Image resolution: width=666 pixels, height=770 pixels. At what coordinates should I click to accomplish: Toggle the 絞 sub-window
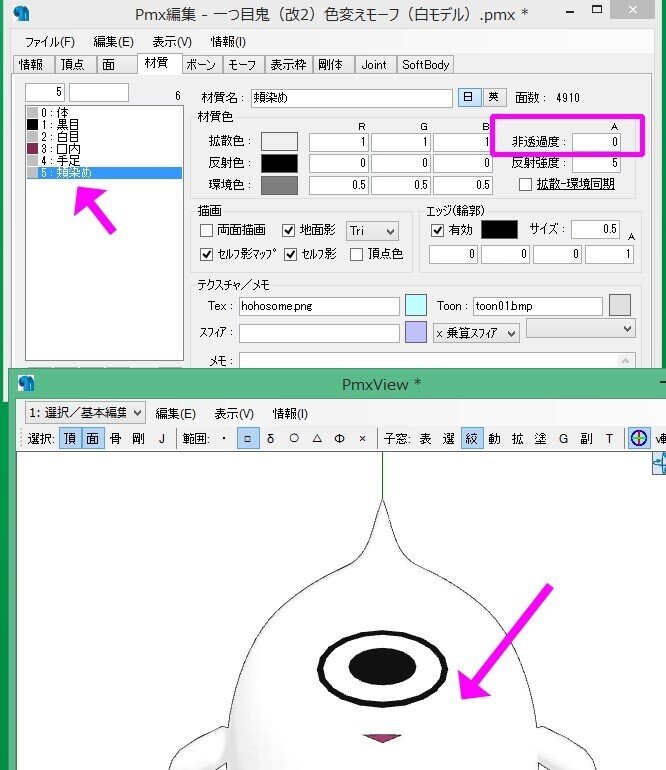(472, 438)
